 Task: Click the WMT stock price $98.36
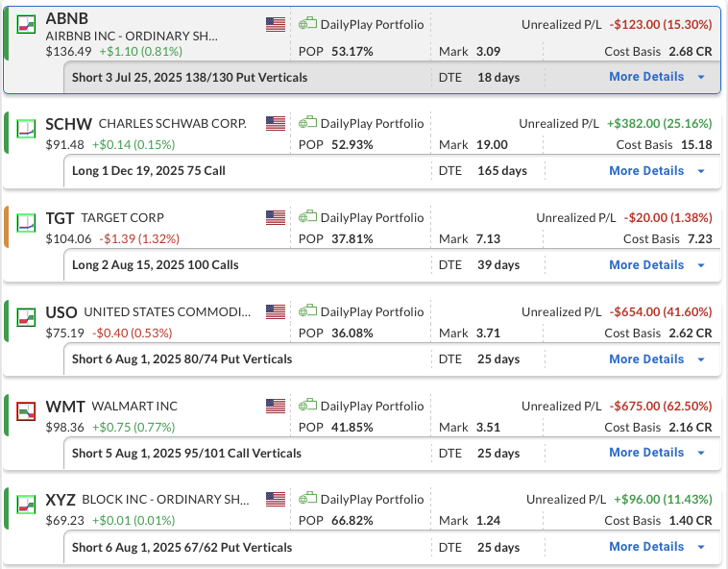coord(65,428)
